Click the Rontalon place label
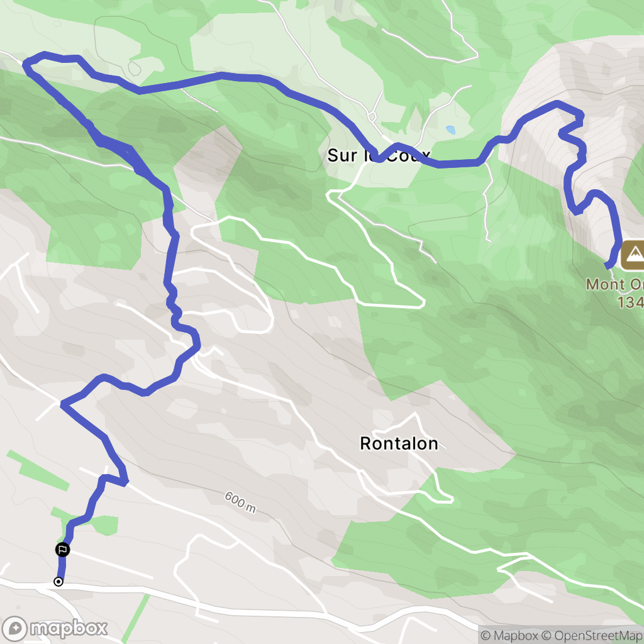 click(399, 443)
